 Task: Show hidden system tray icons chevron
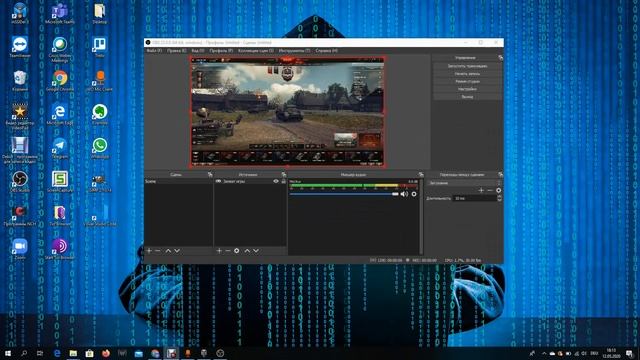pyautogui.click(x=544, y=353)
